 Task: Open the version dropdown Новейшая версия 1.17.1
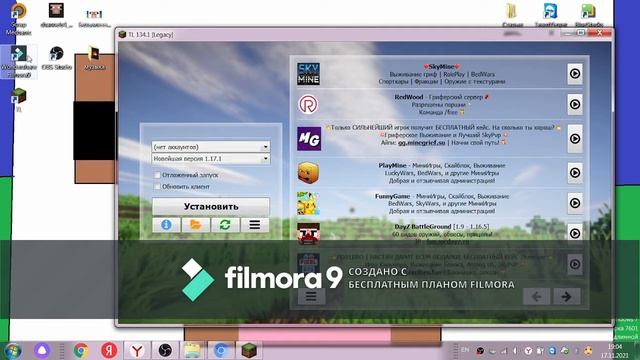[x=211, y=158]
